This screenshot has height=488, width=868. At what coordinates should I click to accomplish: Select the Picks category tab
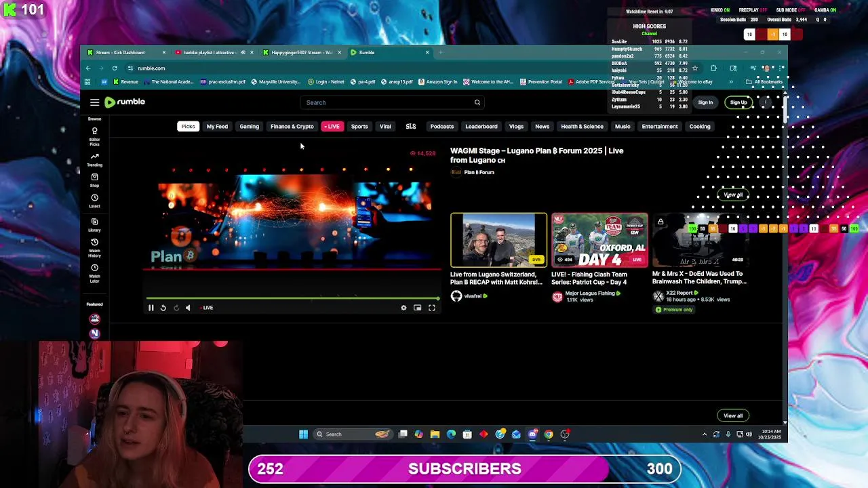coord(188,127)
